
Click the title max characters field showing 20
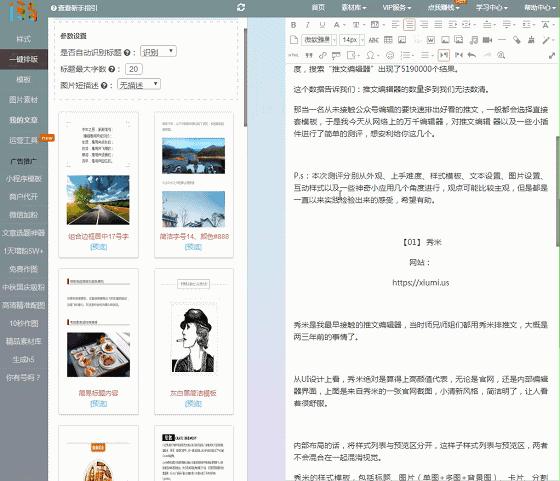click(134, 69)
